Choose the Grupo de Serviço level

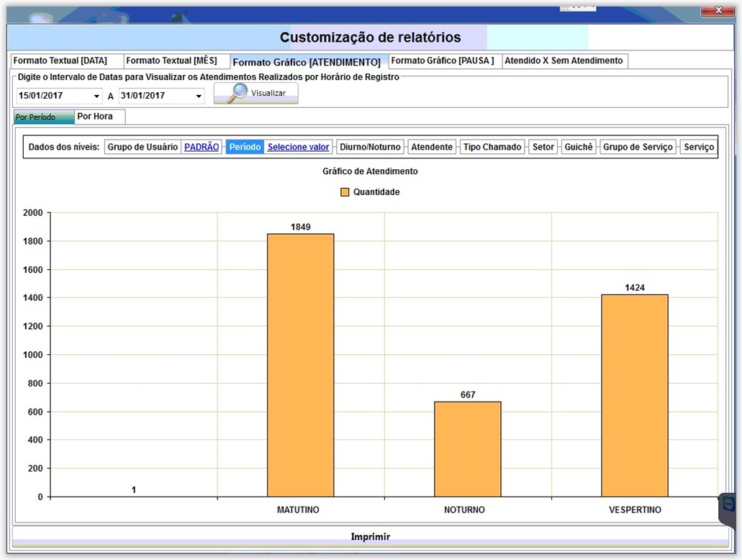638,147
